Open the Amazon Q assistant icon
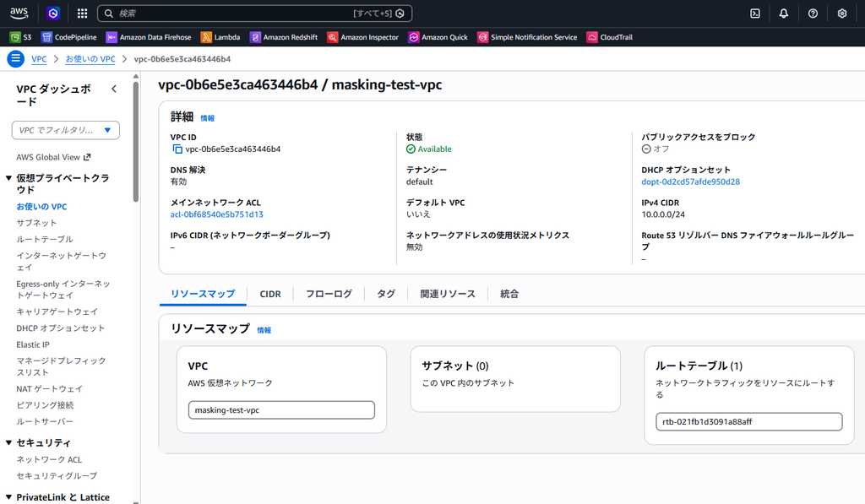865x504 pixels. [53, 14]
